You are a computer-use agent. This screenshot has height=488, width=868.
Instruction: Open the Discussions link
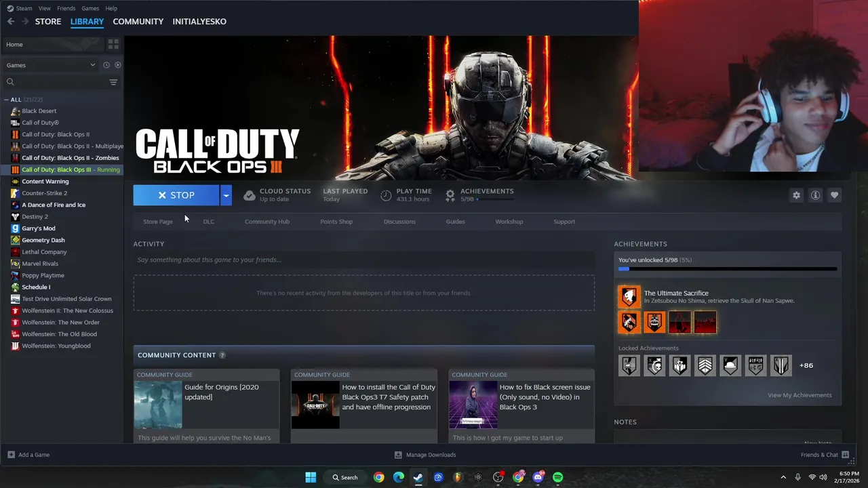point(399,222)
